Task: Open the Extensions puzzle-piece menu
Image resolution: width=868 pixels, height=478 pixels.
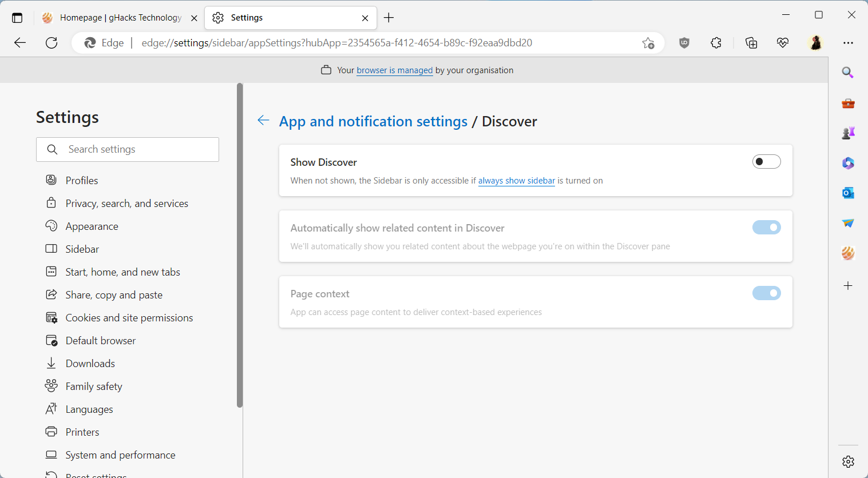Action: (x=716, y=42)
